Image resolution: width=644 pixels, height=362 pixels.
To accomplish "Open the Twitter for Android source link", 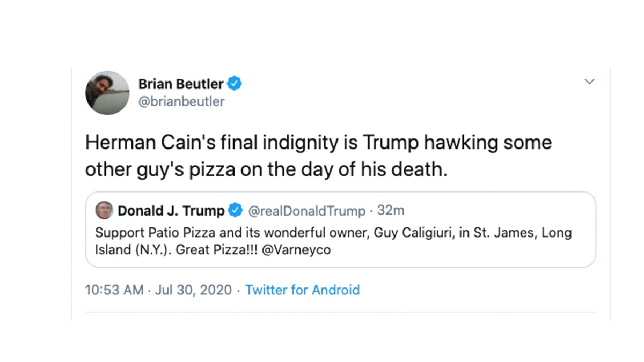I will coord(302,290).
